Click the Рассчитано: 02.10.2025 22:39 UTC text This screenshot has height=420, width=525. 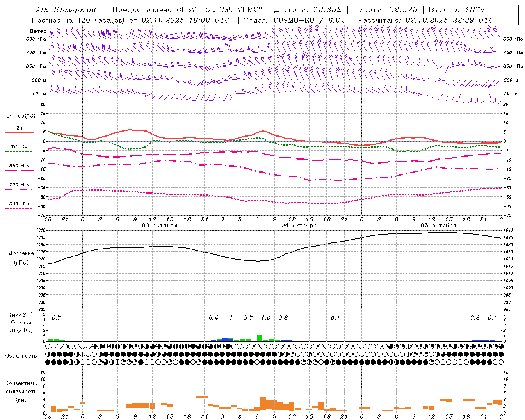click(x=426, y=20)
